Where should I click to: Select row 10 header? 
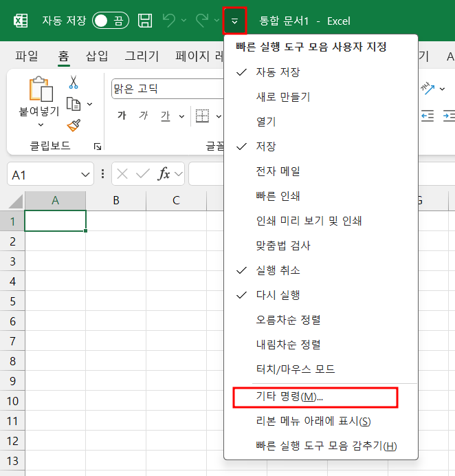(x=12, y=401)
